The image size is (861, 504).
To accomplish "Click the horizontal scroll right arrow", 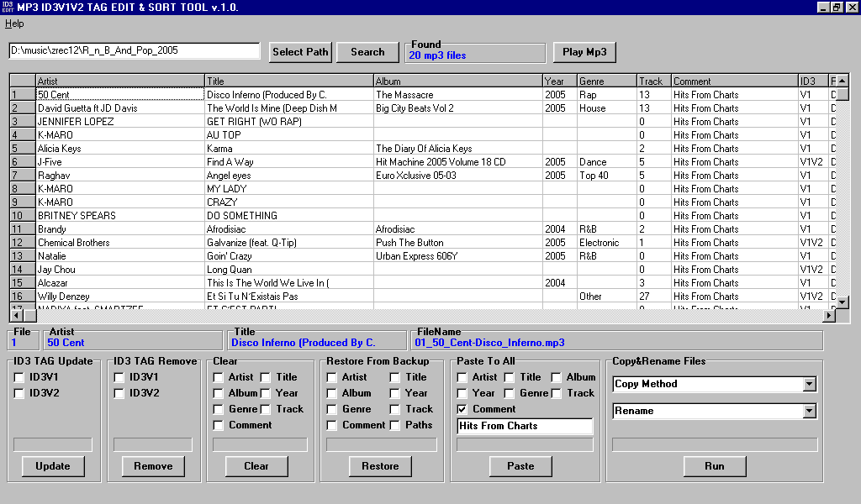I will pyautogui.click(x=829, y=316).
